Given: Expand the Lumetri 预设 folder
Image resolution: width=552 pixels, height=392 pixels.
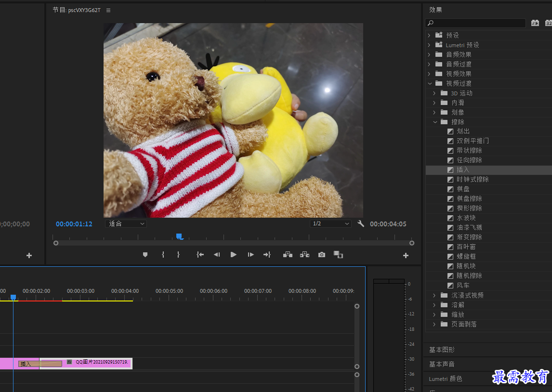Looking at the screenshot, I should tap(429, 45).
